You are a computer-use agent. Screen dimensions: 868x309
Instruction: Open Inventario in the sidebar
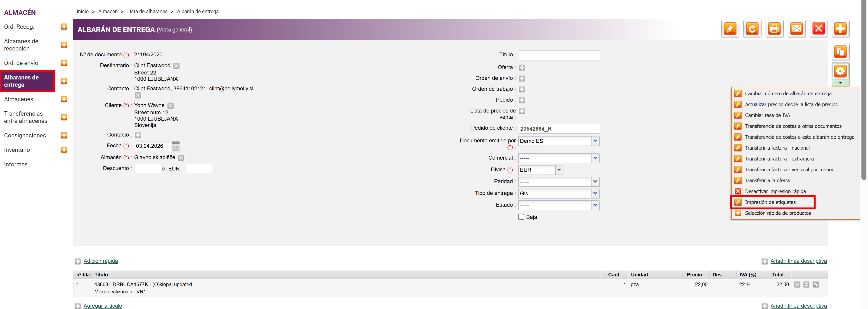coord(17,150)
